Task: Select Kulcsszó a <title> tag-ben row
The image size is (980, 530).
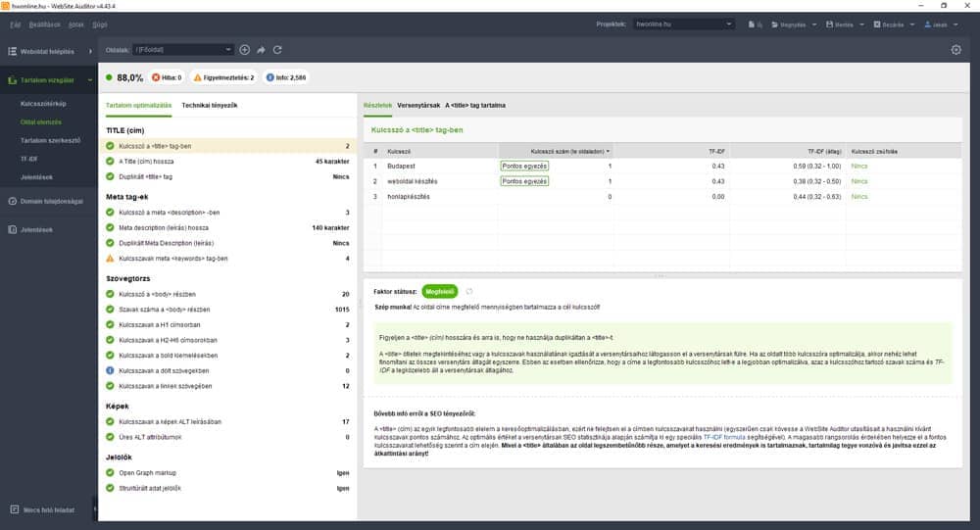Action: pyautogui.click(x=227, y=146)
